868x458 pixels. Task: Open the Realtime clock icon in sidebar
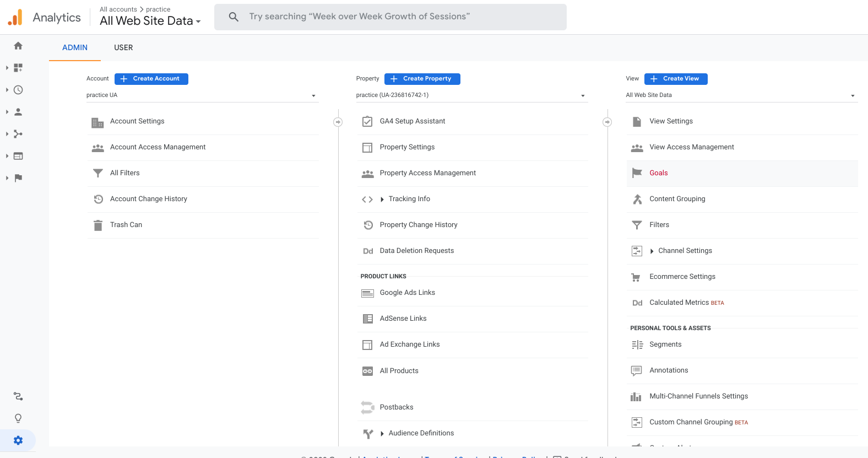click(x=18, y=90)
